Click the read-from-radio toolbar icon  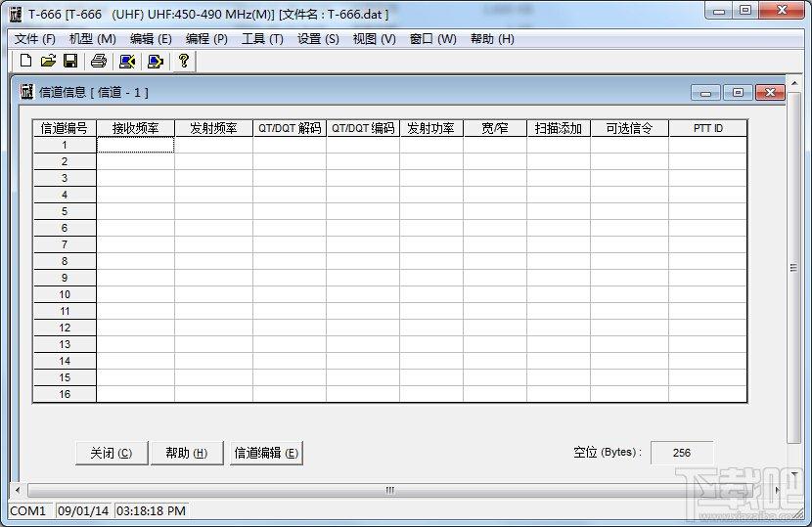127,61
